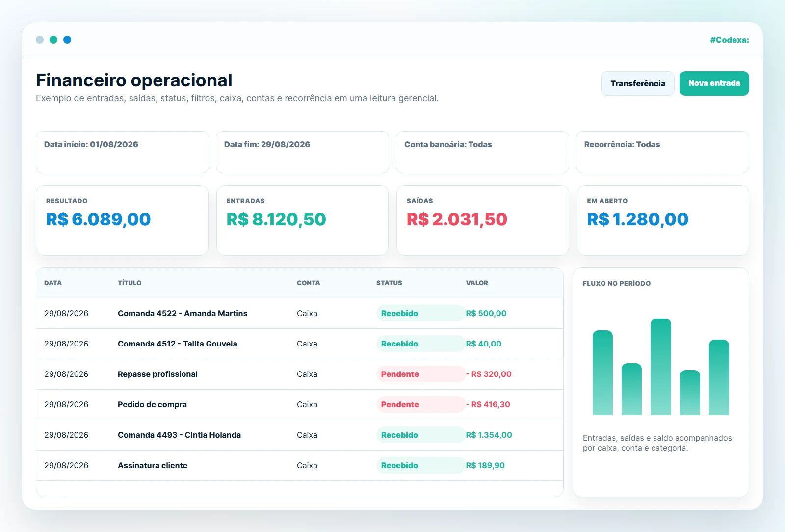Click Caixa in the Repasse profissional row
785x532 pixels.
[307, 374]
